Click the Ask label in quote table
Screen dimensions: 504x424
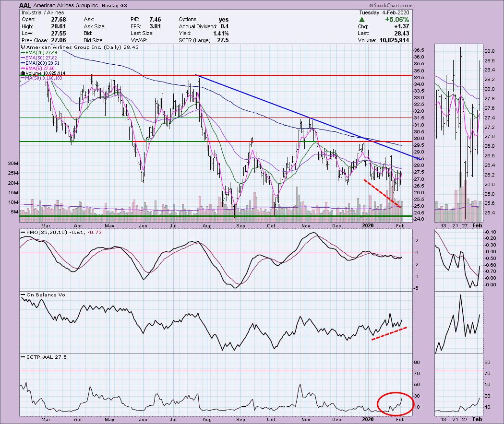click(x=89, y=20)
